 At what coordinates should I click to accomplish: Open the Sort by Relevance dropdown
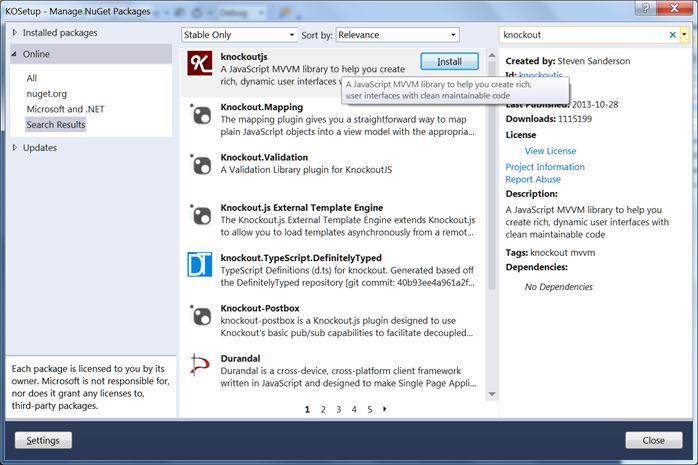(398, 35)
